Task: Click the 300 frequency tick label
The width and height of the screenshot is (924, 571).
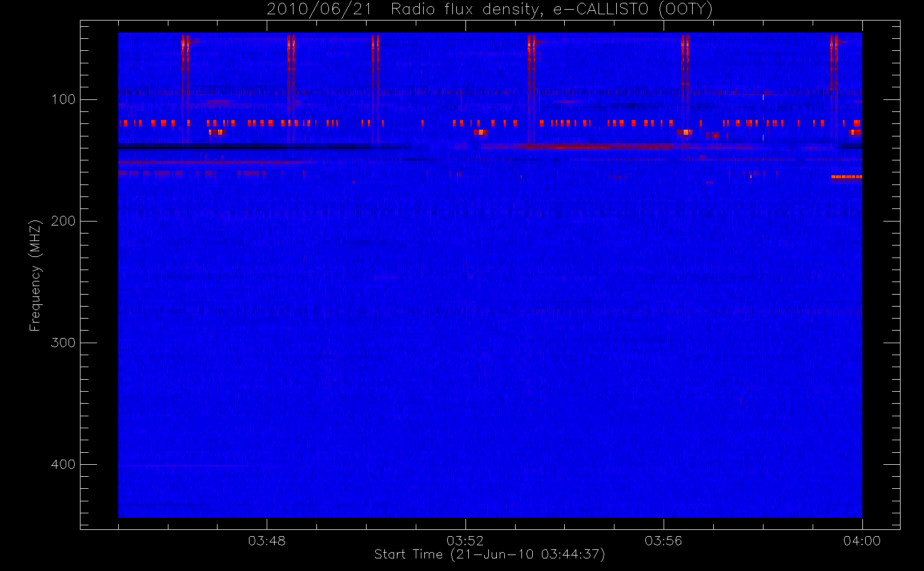Action: [63, 343]
